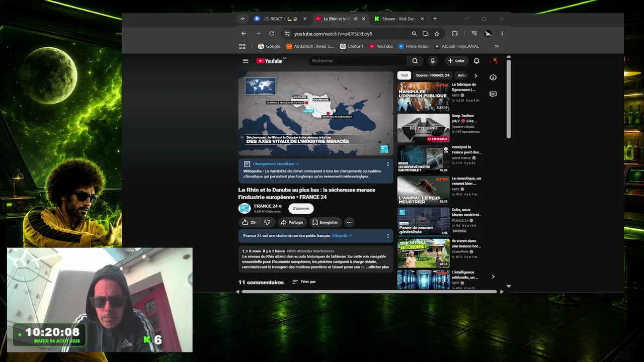This screenshot has width=644, height=362.
Task: Open options for the France 24 service public notice
Action: [x=388, y=236]
